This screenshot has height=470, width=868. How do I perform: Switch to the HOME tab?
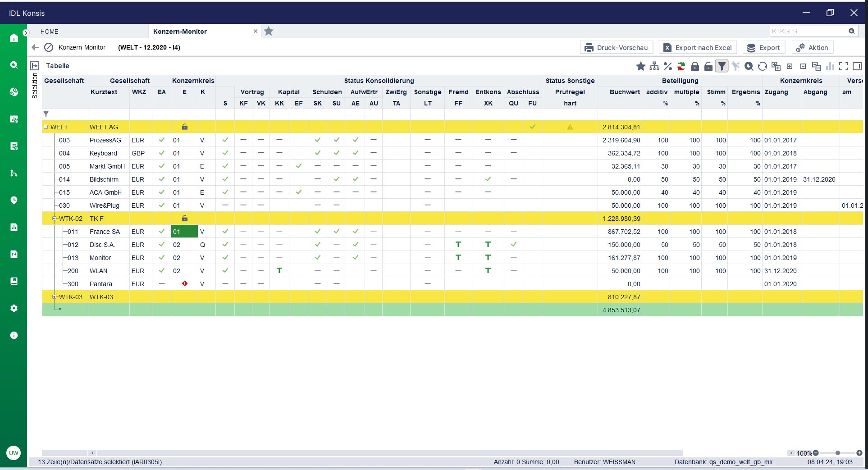coord(50,32)
